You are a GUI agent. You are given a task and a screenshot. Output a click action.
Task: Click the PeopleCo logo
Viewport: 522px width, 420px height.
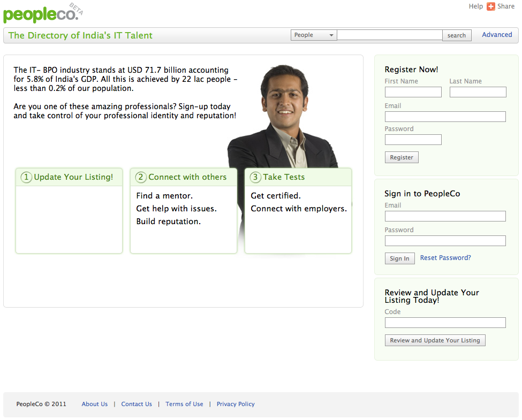point(43,13)
